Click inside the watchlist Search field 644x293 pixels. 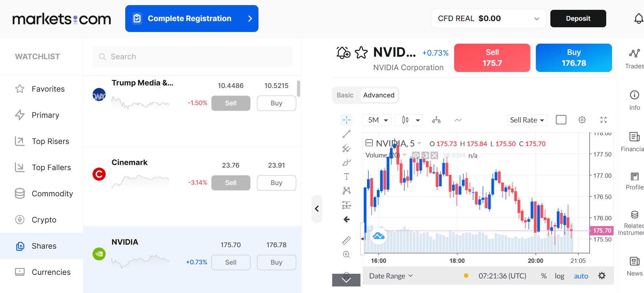192,57
